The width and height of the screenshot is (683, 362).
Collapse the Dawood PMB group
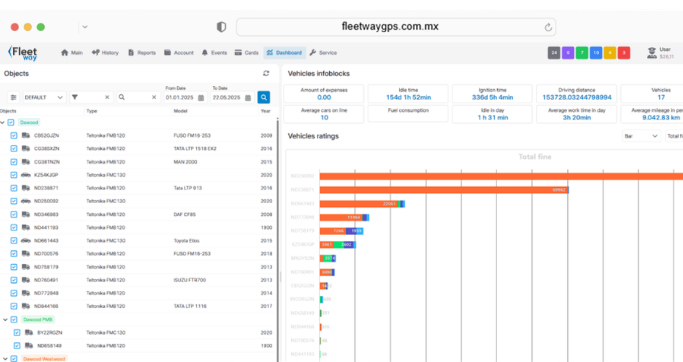pos(5,319)
